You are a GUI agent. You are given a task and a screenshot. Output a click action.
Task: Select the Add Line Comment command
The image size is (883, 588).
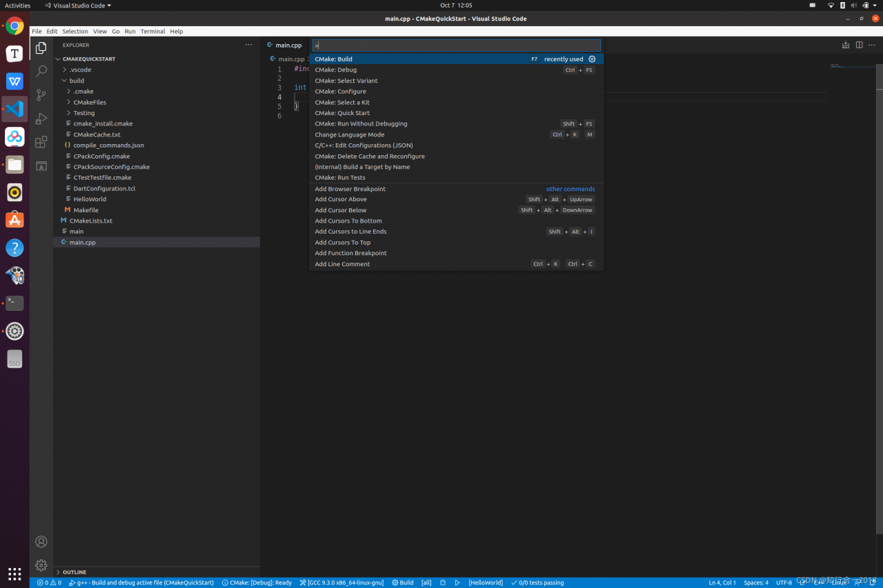click(x=456, y=264)
